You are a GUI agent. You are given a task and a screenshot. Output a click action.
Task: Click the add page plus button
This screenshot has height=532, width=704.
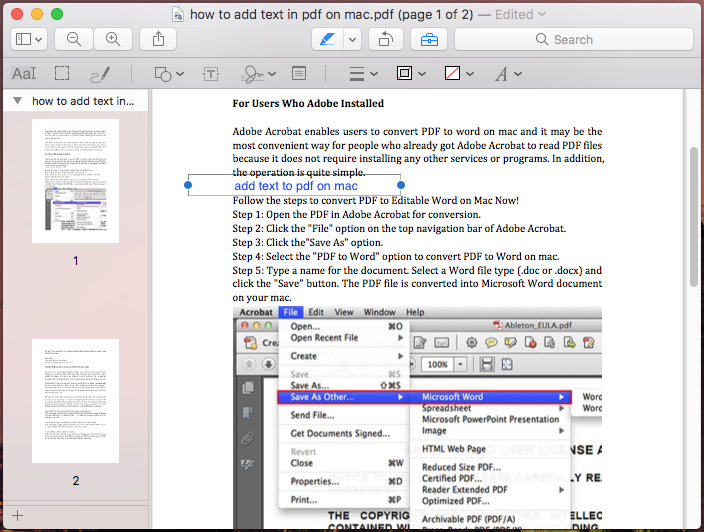[x=18, y=515]
